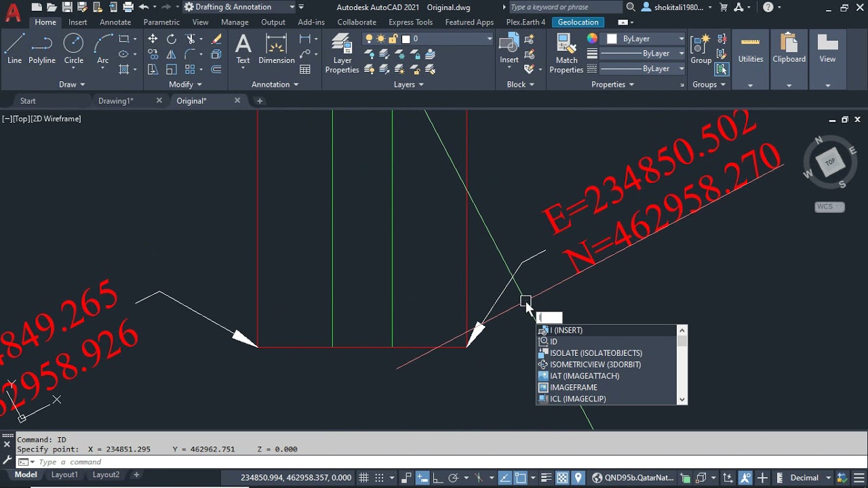Viewport: 868px width, 488px height.
Task: Open the Parametric ribbon tab
Action: coord(161,22)
